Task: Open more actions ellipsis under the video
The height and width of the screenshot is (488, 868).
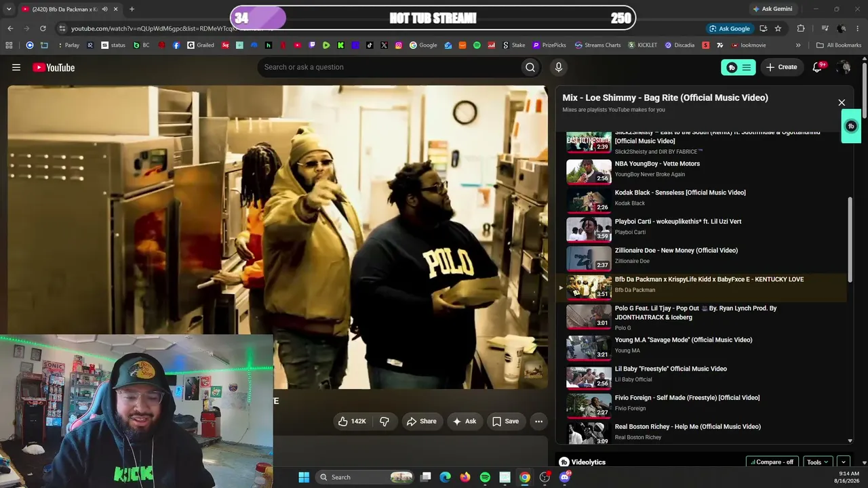Action: 538,421
